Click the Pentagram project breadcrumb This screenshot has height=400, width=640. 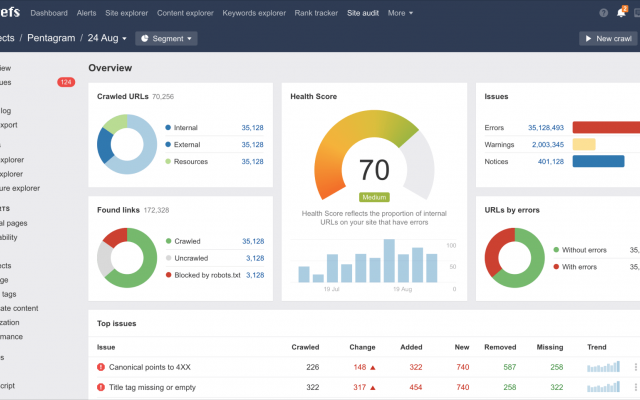tap(51, 38)
